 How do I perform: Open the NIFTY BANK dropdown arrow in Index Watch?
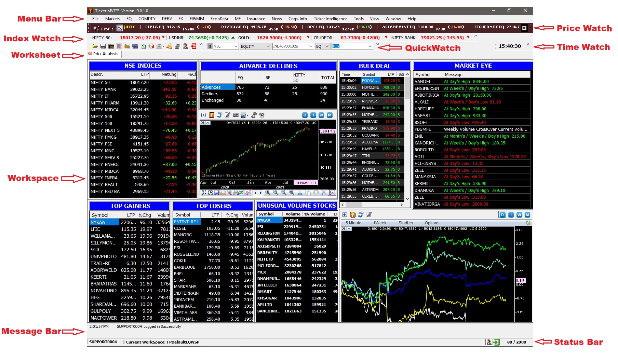[x=468, y=38]
